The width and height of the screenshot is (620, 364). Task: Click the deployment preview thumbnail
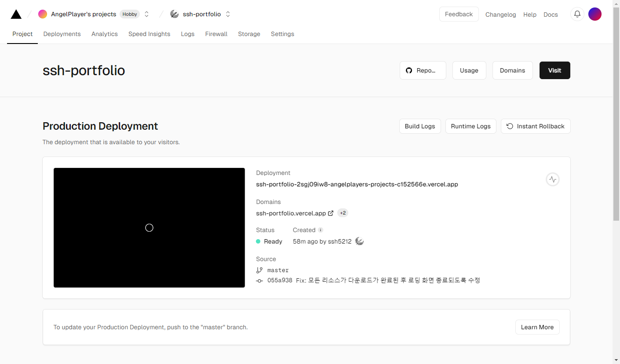149,228
